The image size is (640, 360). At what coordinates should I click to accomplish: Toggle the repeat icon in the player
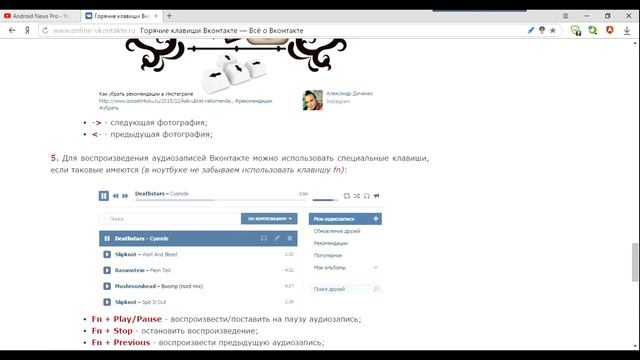click(x=347, y=196)
